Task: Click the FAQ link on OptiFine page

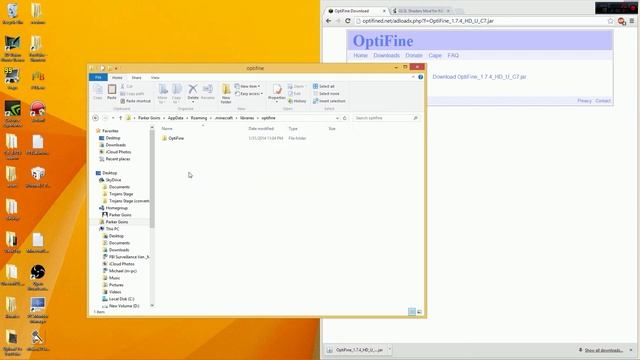Action: coord(453,56)
